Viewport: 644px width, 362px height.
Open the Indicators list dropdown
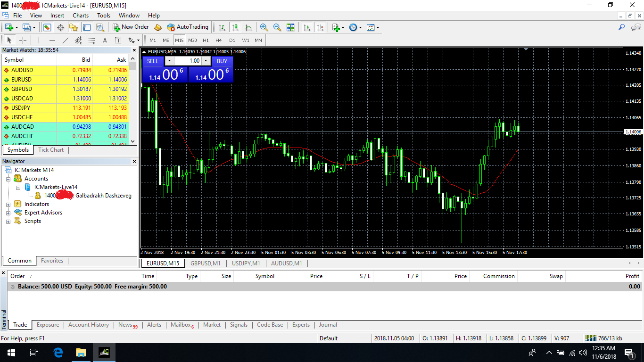[339, 27]
